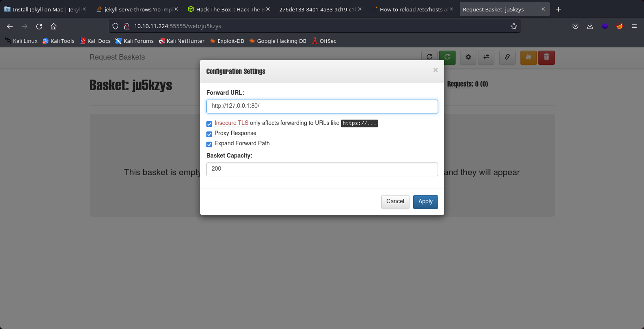Go to browser home page

coord(53,26)
